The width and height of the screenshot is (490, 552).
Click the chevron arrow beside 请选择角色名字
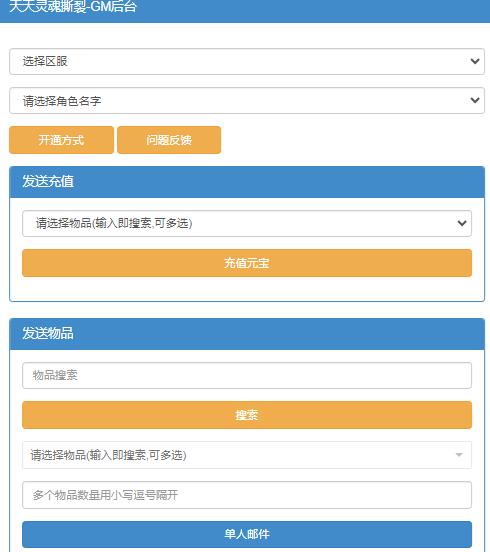(x=475, y=100)
